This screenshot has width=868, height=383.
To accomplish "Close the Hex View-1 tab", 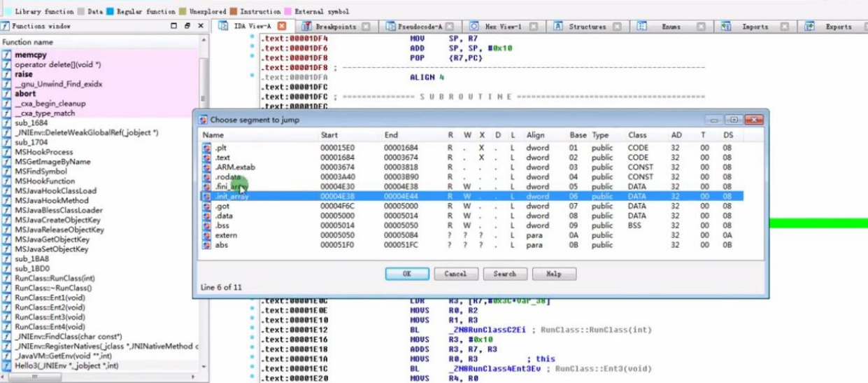I will click(534, 27).
